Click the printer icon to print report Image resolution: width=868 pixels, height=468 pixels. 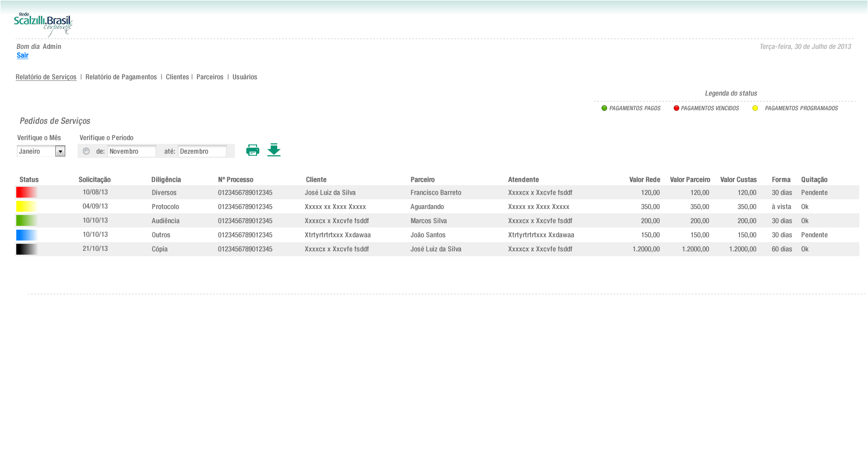252,150
